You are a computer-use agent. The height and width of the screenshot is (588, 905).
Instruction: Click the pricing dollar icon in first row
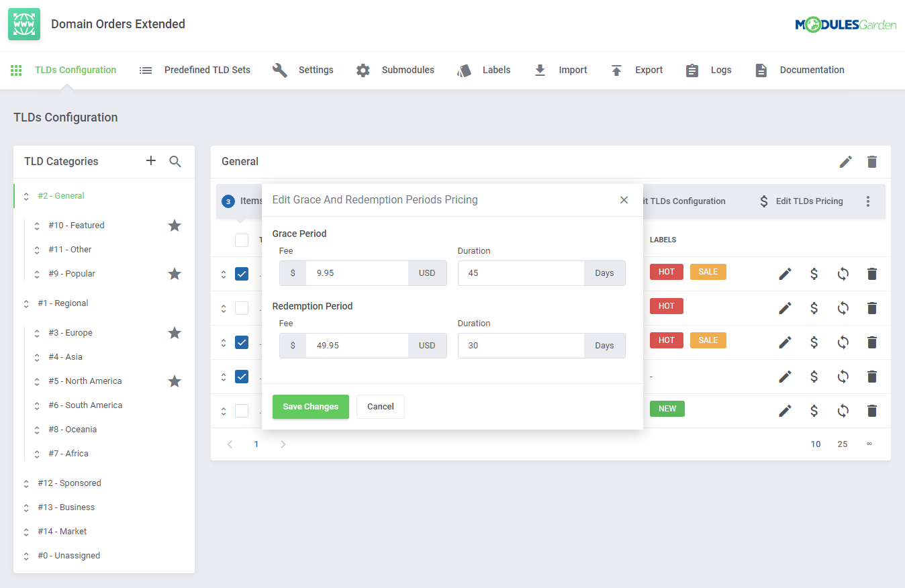(814, 274)
